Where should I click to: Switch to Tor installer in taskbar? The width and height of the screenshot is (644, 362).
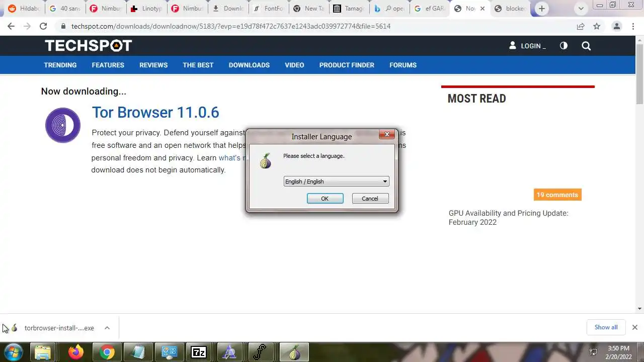294,352
